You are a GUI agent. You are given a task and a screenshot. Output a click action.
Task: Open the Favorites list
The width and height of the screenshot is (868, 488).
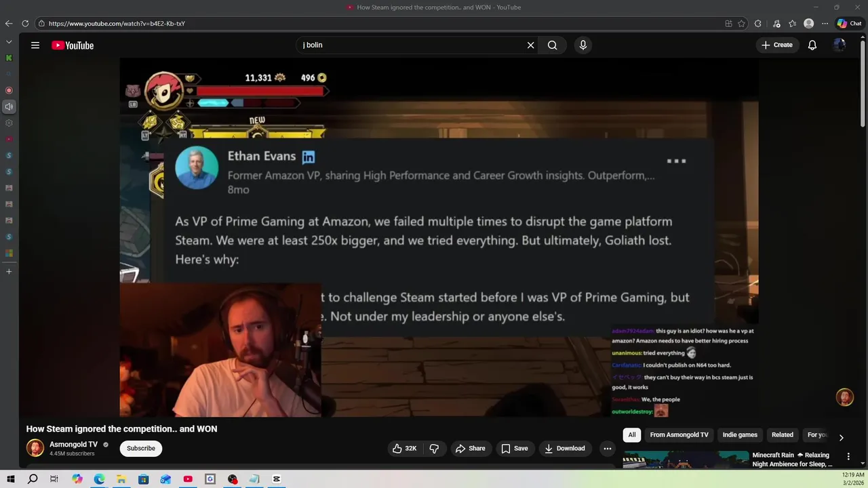[x=792, y=24]
